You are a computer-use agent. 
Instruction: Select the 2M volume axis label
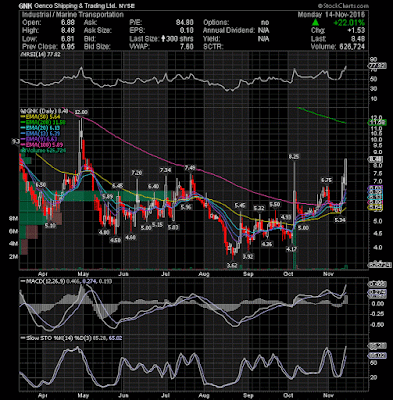click(13, 257)
